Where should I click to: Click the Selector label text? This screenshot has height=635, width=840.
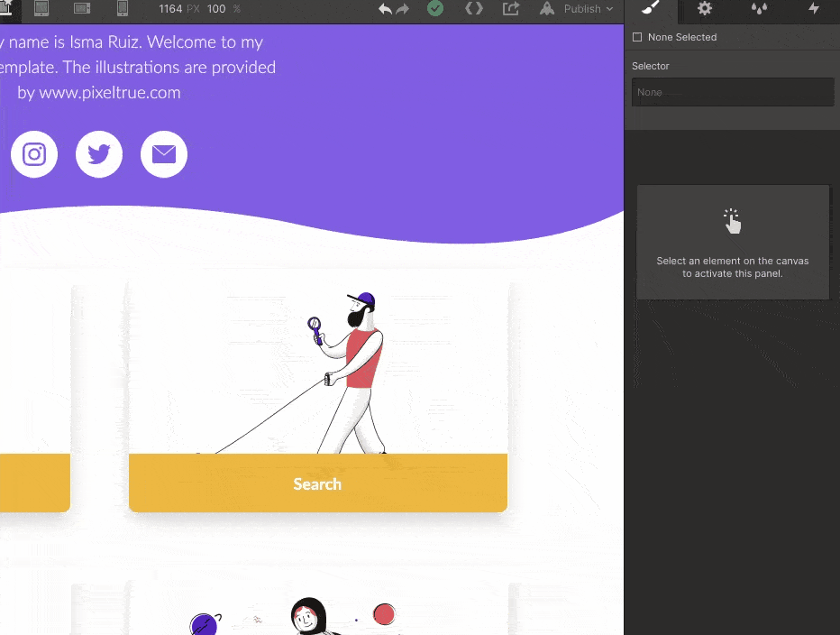coord(651,66)
